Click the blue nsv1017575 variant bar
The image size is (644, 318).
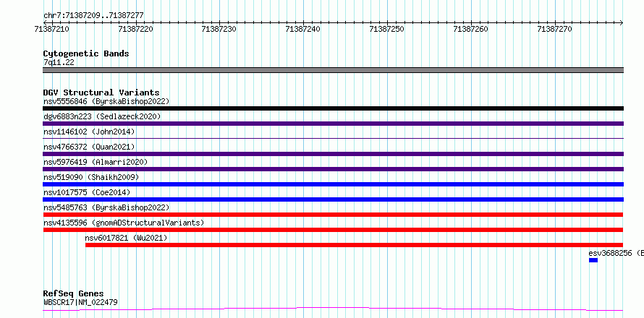(333, 199)
